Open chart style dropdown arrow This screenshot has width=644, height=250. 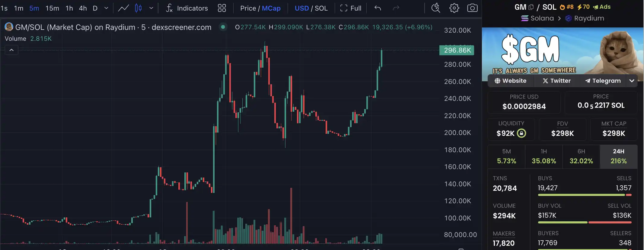click(x=151, y=8)
